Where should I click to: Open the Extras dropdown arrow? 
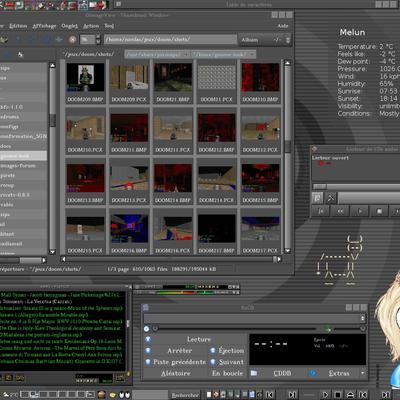pos(363,373)
